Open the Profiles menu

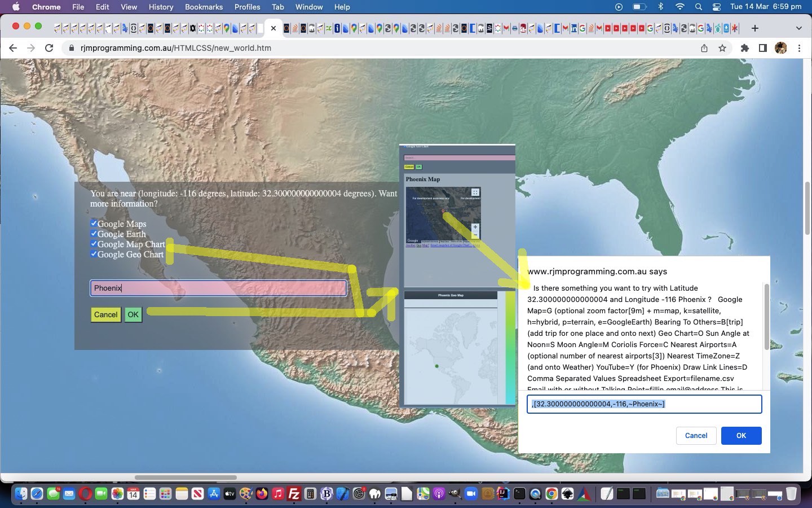[248, 7]
